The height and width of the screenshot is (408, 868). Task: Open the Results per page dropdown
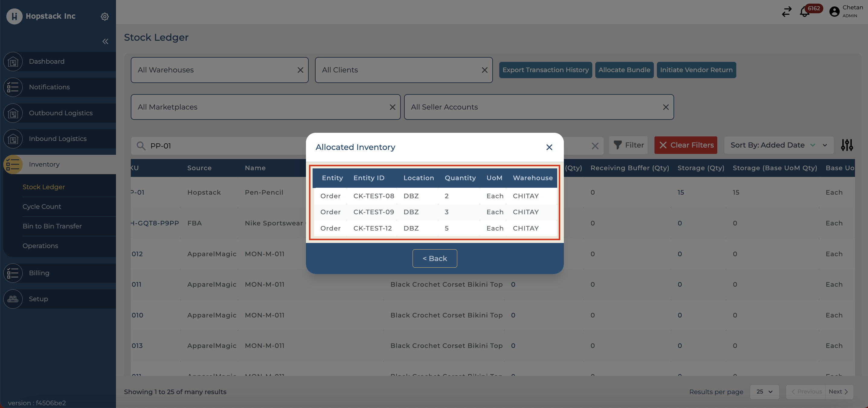click(x=764, y=391)
